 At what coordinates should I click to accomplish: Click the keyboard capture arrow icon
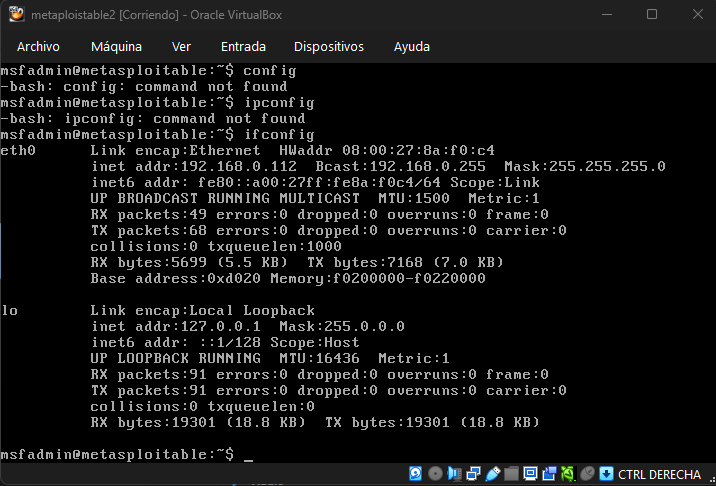[606, 474]
